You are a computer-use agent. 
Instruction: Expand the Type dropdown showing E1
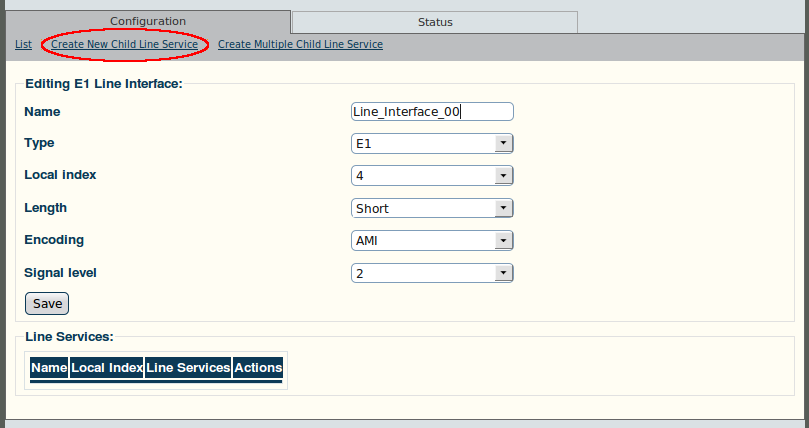(432, 144)
